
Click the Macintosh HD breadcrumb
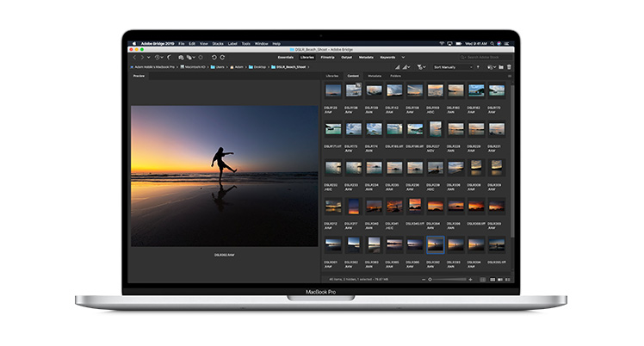[193, 67]
